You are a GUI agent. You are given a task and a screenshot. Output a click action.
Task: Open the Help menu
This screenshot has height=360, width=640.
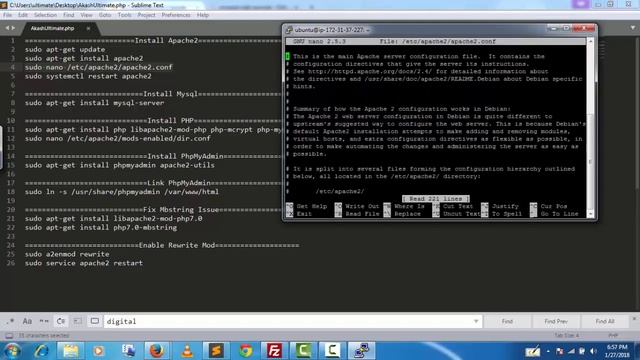pyautogui.click(x=203, y=15)
